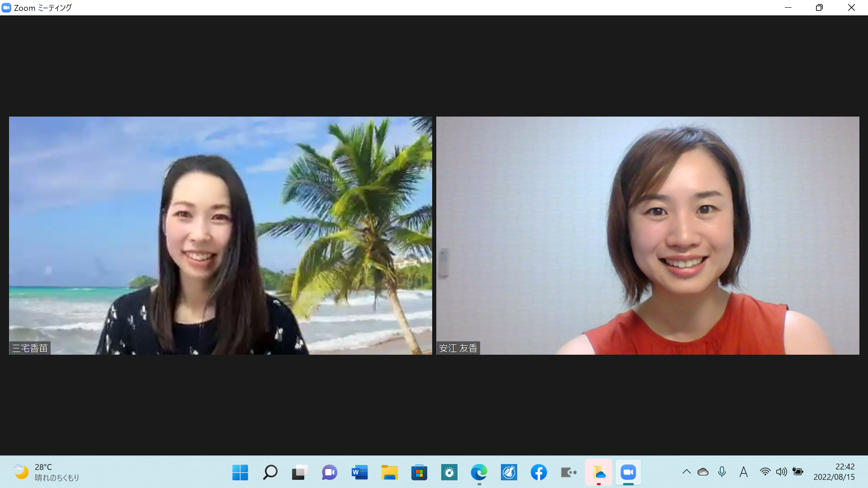Open clock showing 22:42 2022/08/15

click(x=834, y=472)
